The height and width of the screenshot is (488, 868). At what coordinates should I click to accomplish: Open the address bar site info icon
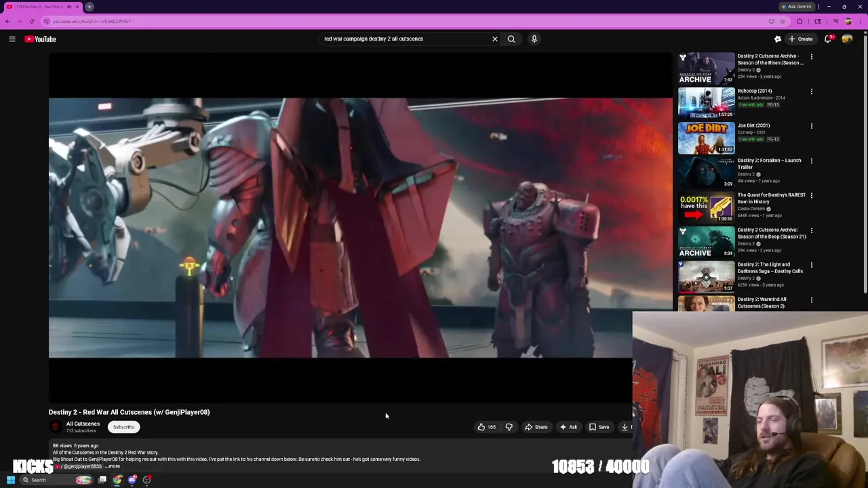[47, 21]
